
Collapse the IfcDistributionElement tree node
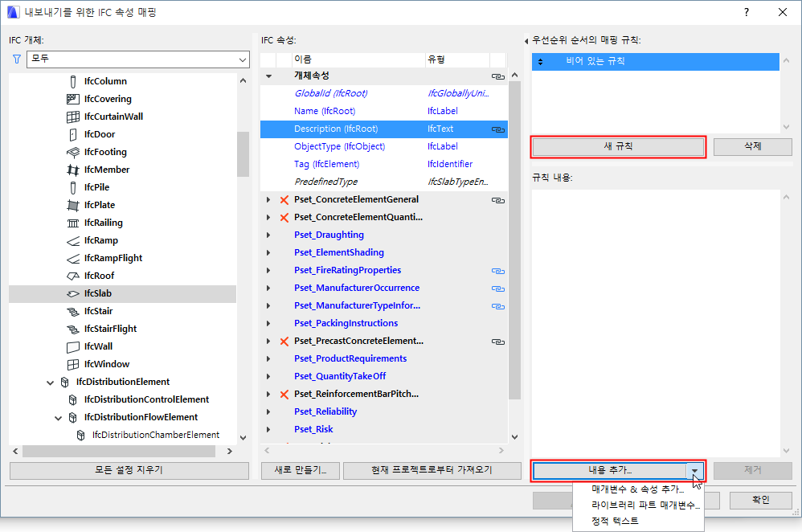click(x=50, y=382)
